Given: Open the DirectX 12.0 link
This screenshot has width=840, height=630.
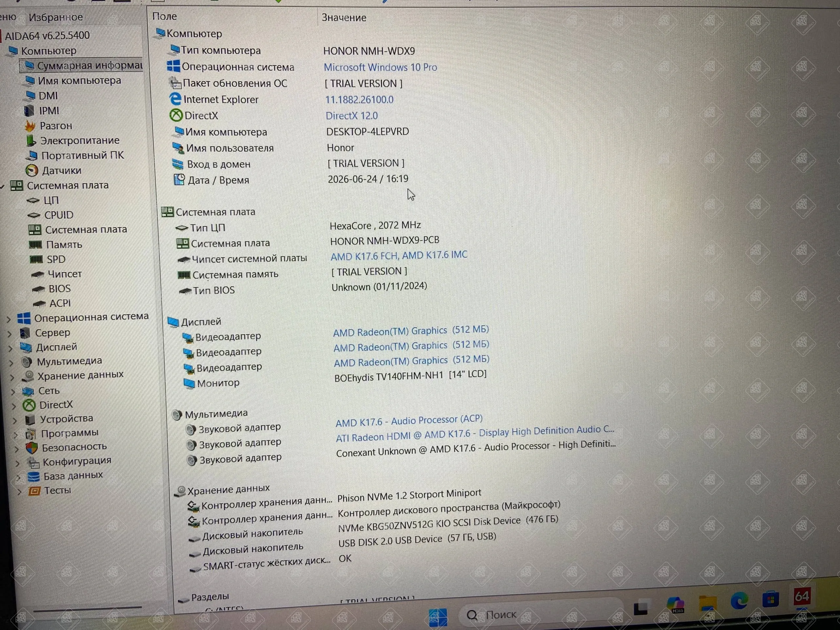Looking at the screenshot, I should (x=352, y=115).
